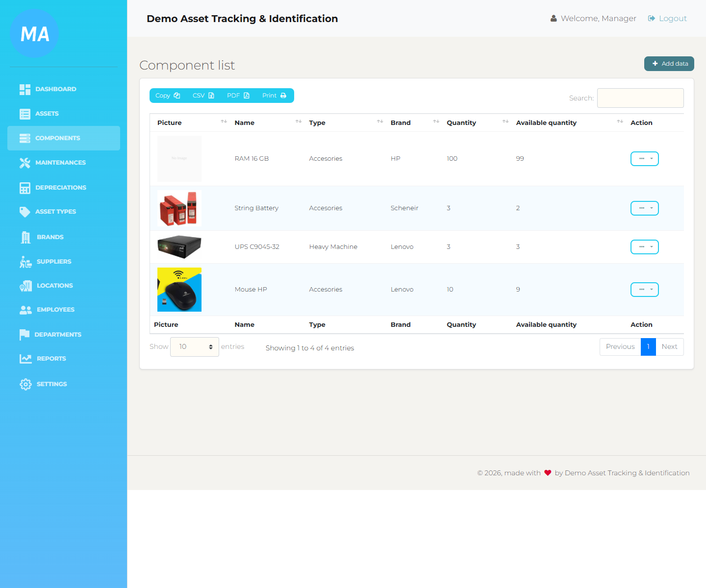
Task: Print the component list
Action: (x=275, y=96)
